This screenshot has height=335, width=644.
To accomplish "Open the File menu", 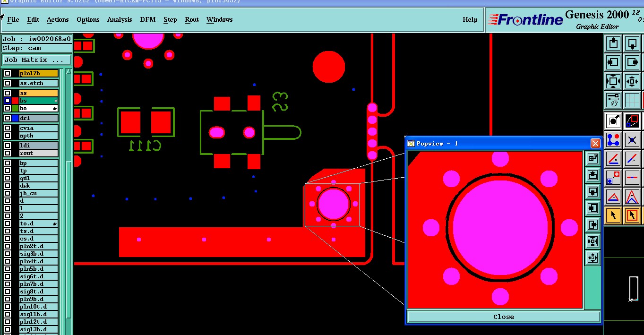I will click(x=13, y=19).
